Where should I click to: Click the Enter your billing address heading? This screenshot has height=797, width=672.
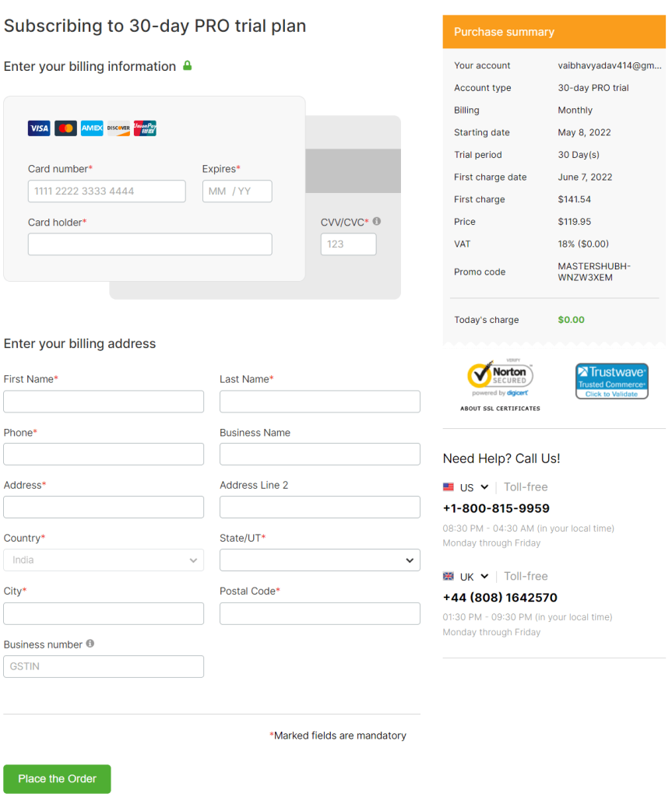[79, 343]
